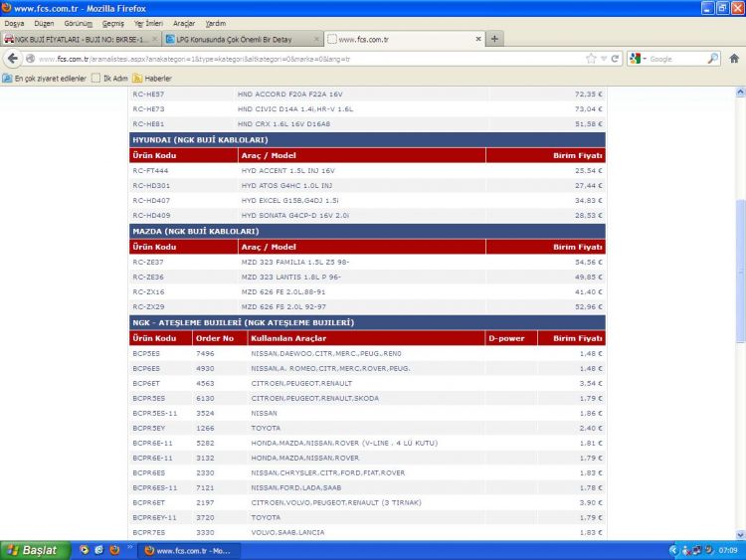Open the Firefox home page icon

point(734,59)
